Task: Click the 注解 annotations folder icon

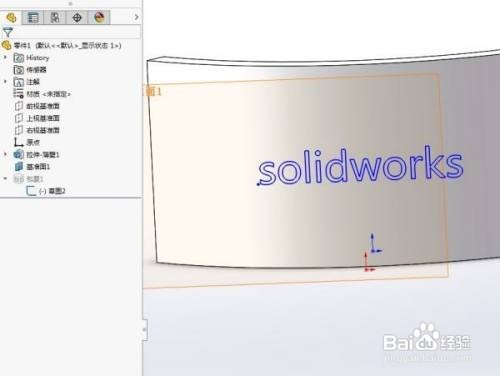Action: point(18,82)
